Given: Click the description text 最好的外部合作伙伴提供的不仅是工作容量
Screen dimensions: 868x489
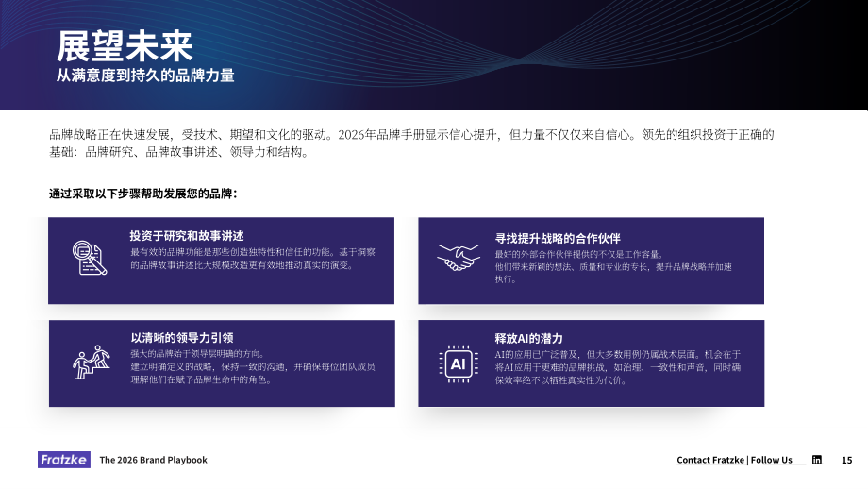Looking at the screenshot, I should pyautogui.click(x=579, y=254).
